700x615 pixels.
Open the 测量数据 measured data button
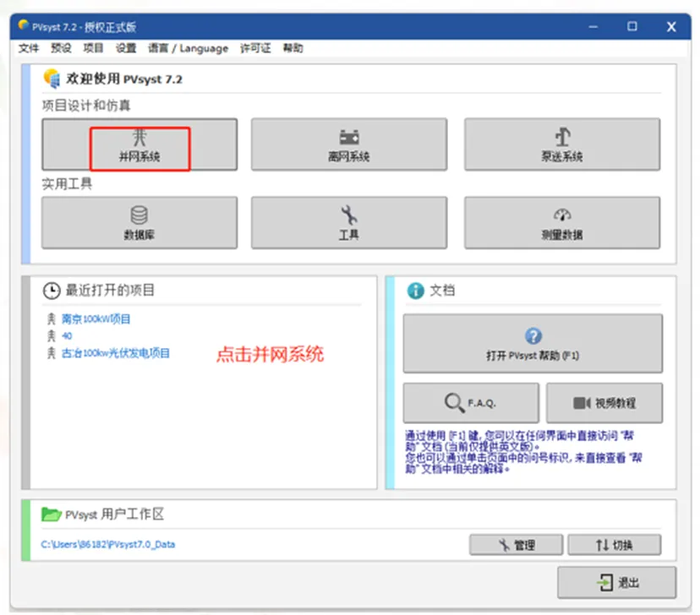562,222
